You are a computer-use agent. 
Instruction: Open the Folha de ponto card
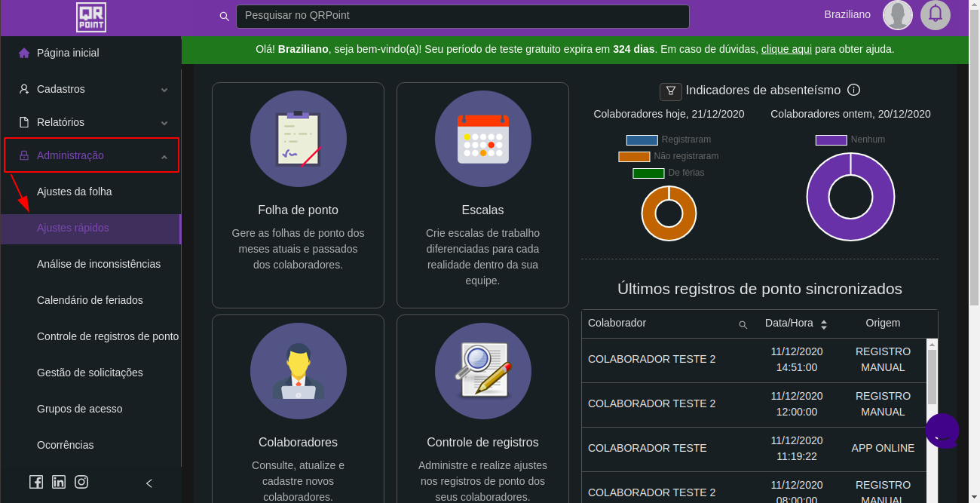(298, 195)
